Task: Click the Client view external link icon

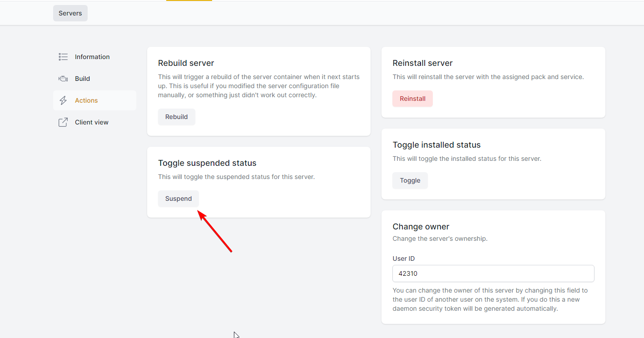Action: [x=63, y=122]
